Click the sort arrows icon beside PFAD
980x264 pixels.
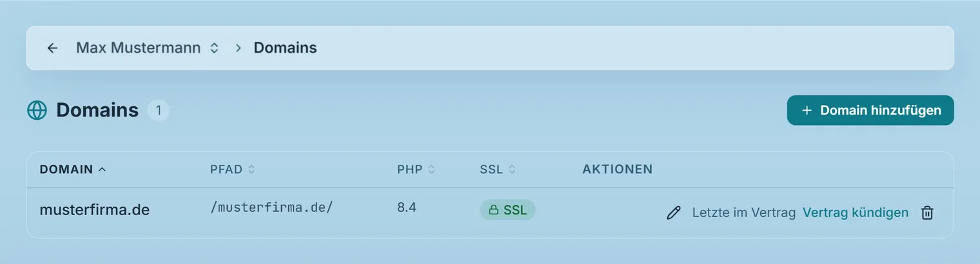pyautogui.click(x=251, y=169)
